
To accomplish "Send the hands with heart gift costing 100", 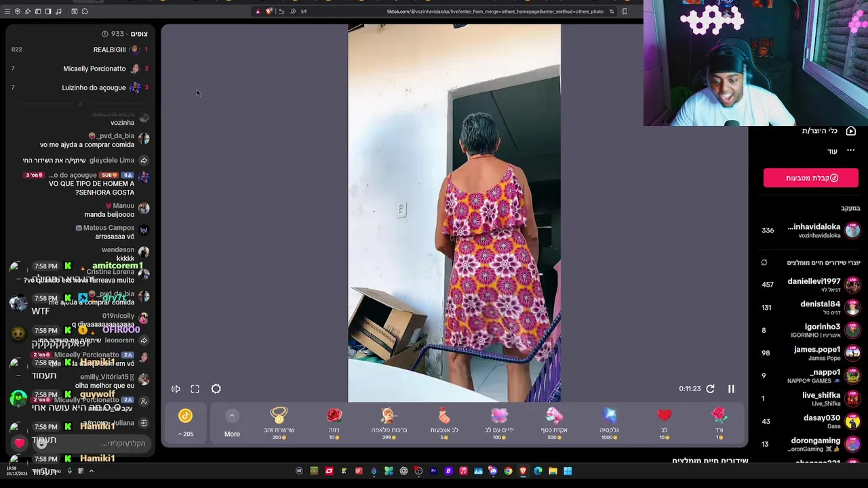I will point(499,424).
